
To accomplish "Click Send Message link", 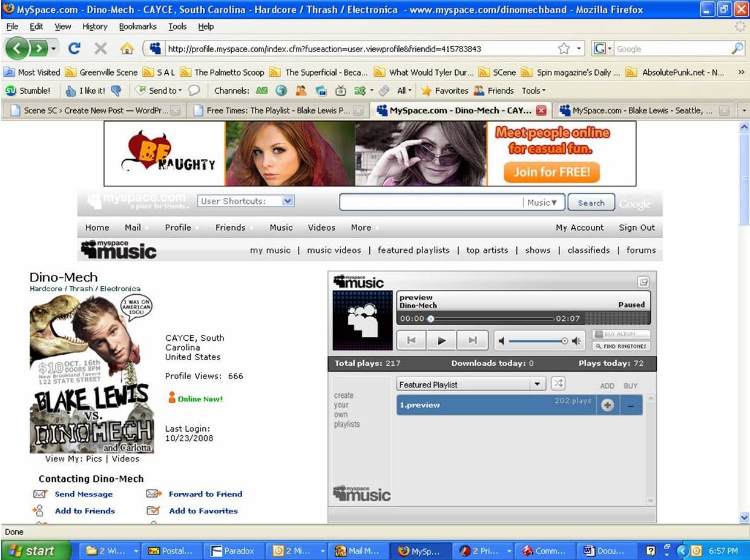I will coord(84,494).
